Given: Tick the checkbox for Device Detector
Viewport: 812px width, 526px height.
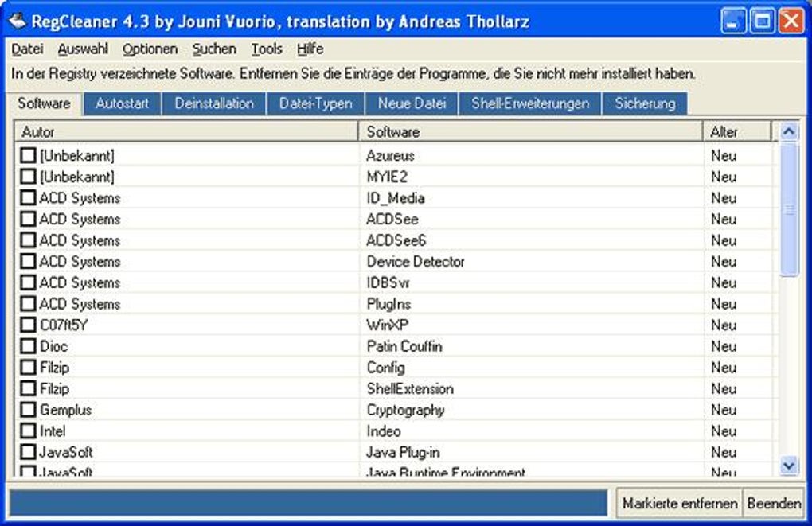Looking at the screenshot, I should point(28,262).
